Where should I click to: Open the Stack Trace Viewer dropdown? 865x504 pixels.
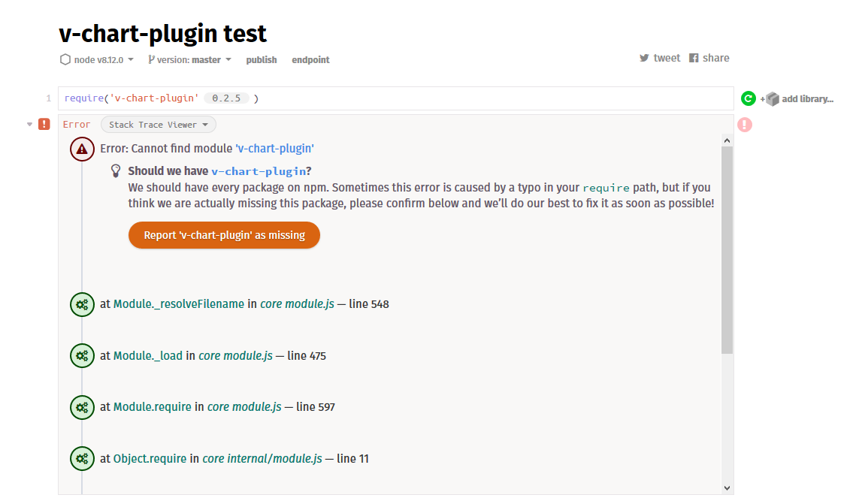(x=159, y=125)
